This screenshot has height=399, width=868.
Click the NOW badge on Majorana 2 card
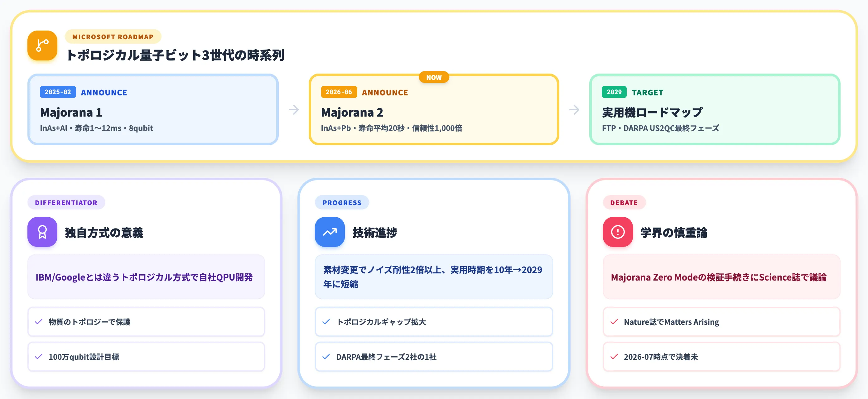tap(434, 77)
